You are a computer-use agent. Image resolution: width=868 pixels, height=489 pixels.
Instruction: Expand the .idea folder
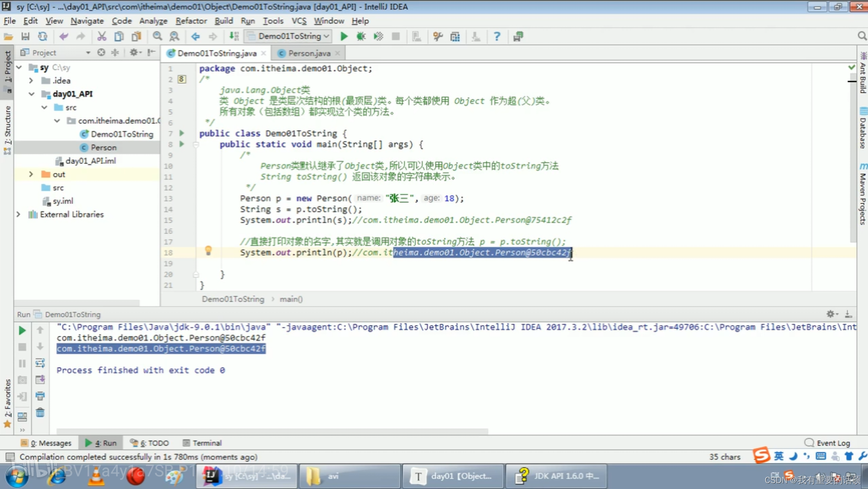31,81
